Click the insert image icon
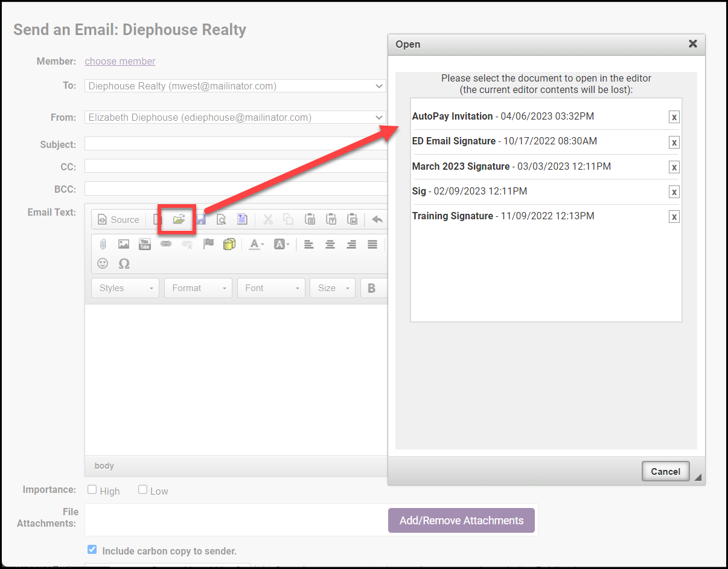 tap(124, 244)
